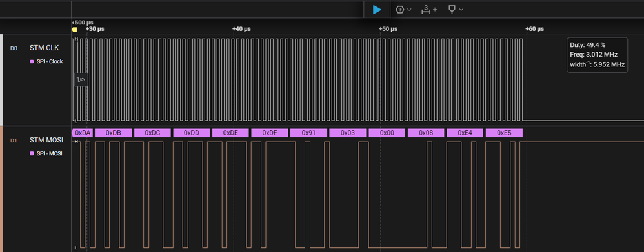This screenshot has width=644, height=252.
Task: Click the Duty: 49.4 % measurement readout
Action: [588, 44]
